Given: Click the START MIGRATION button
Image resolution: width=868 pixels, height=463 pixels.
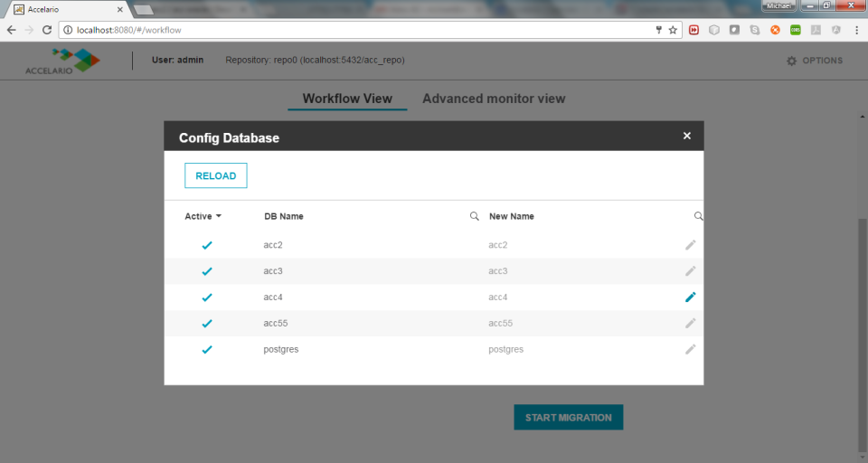Looking at the screenshot, I should (569, 418).
